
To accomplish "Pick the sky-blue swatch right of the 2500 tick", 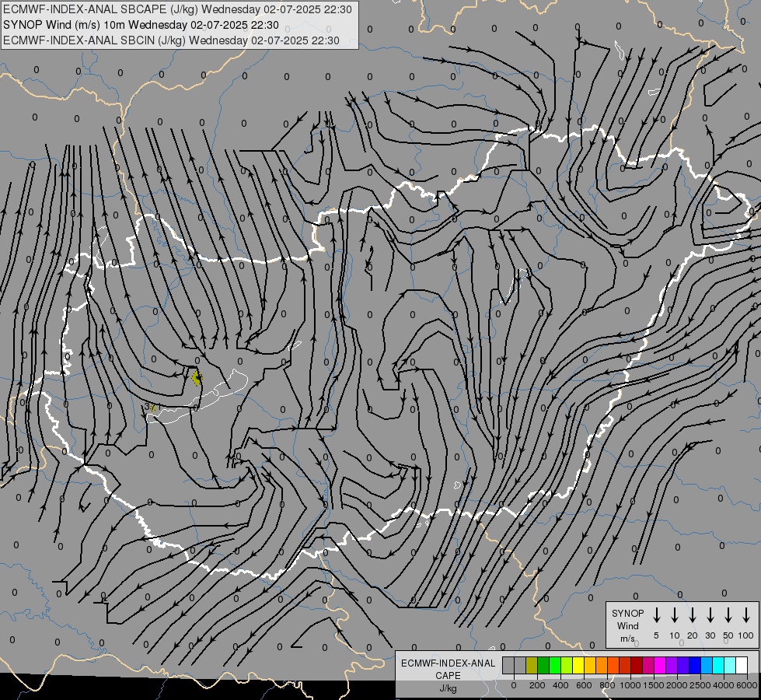I will tap(706, 665).
